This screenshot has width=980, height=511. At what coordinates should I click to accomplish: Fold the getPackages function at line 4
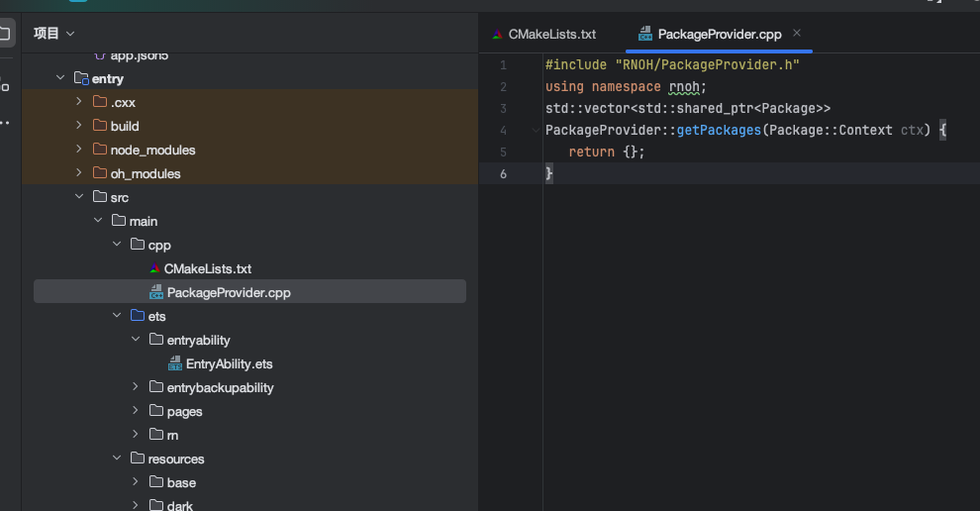tap(536, 130)
